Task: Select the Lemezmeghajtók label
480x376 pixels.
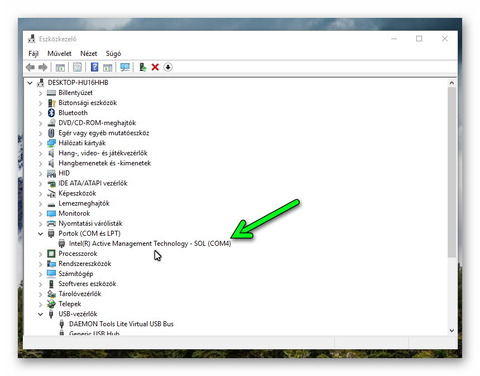Action: [x=84, y=204]
